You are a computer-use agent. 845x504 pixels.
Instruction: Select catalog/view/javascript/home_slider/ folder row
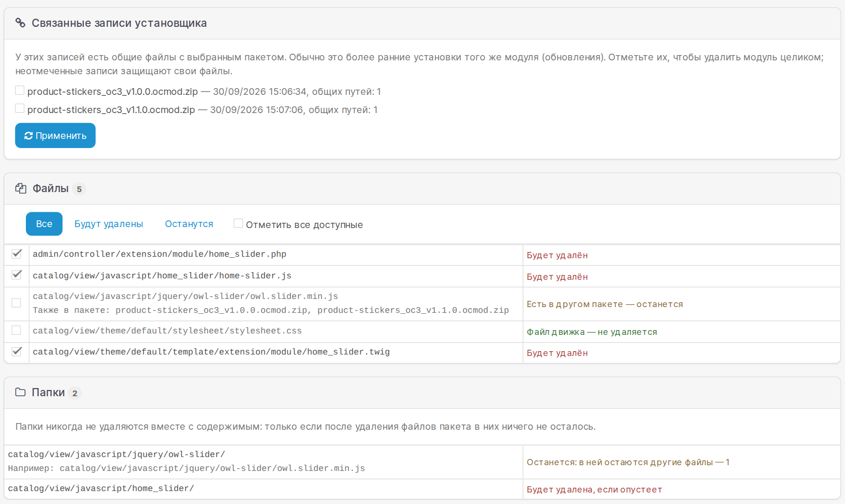pos(422,489)
